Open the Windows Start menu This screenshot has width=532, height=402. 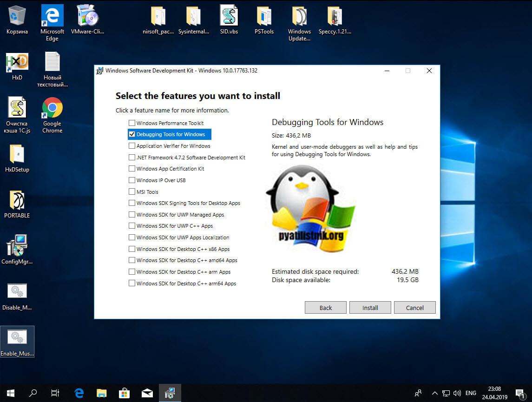(x=11, y=393)
